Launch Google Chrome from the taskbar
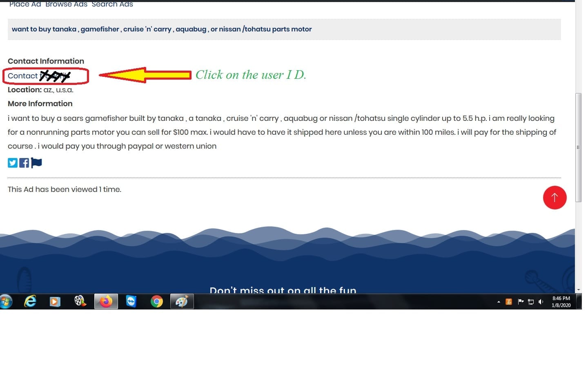The width and height of the screenshot is (588, 374). [x=156, y=302]
